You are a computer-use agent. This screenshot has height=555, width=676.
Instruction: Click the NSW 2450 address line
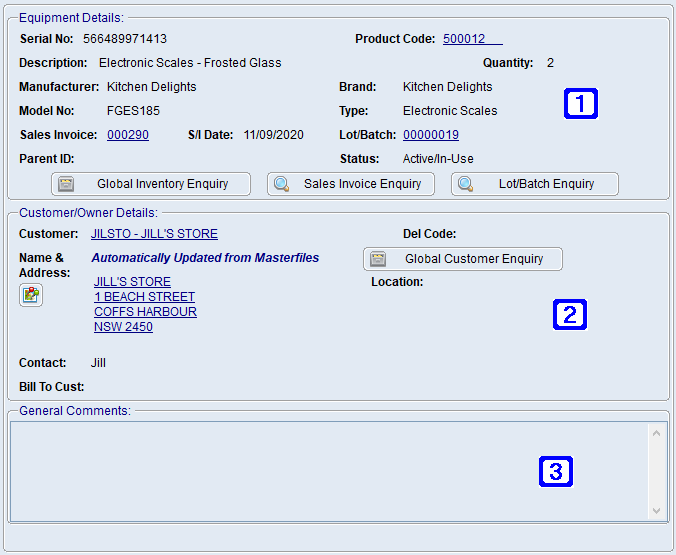[123, 327]
